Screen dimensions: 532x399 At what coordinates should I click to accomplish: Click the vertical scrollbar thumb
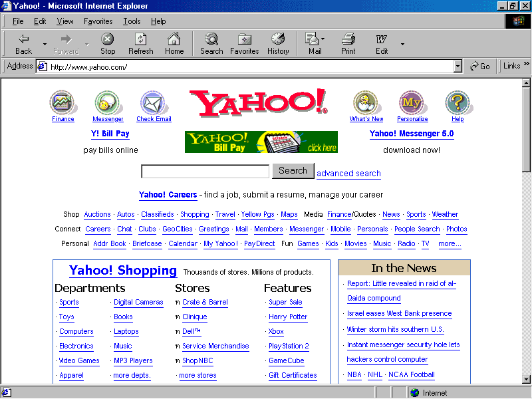click(526, 130)
